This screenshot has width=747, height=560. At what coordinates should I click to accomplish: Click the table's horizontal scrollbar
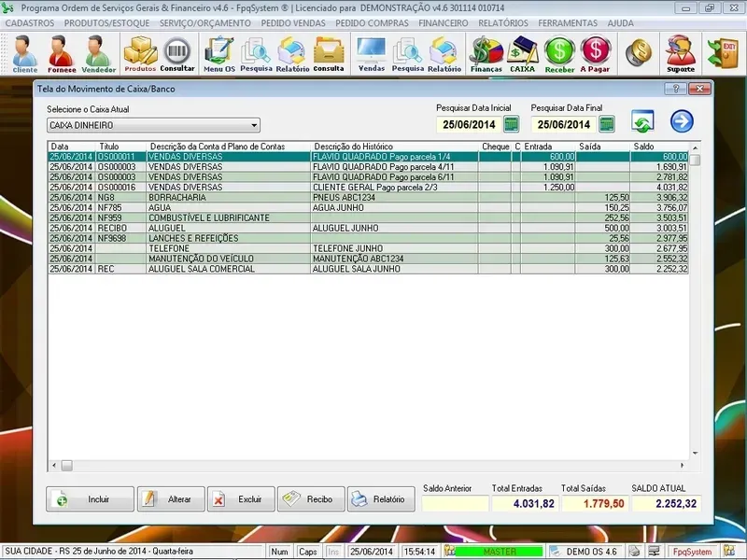point(373,464)
